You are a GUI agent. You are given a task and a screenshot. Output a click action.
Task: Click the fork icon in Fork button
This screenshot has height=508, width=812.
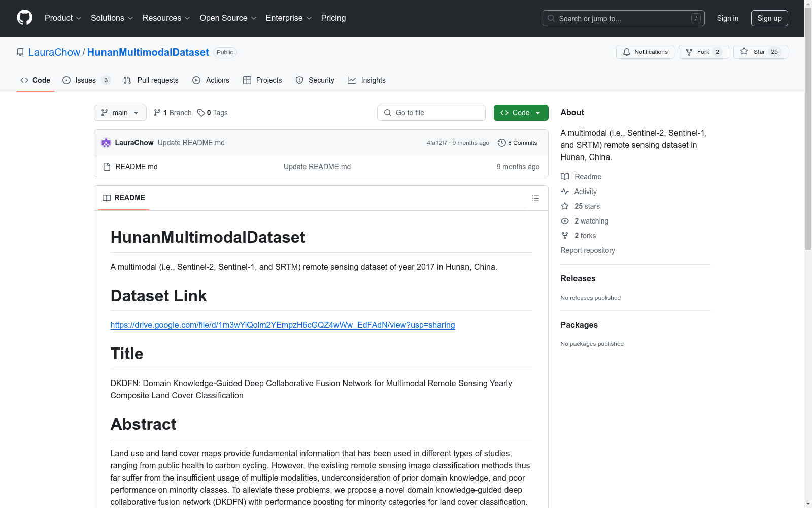pos(689,52)
